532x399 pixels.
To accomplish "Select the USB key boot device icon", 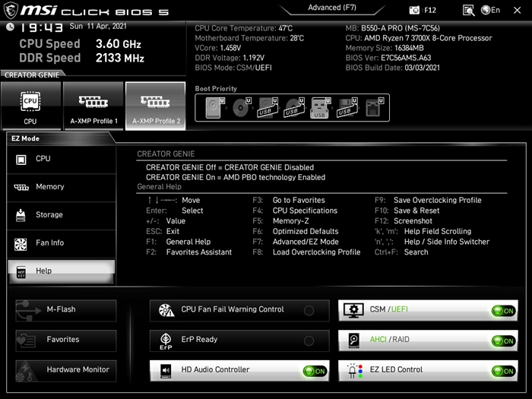I will click(320, 108).
